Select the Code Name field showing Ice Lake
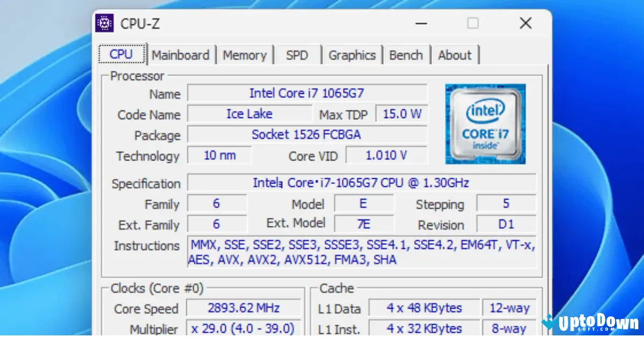644x337 pixels. (249, 113)
